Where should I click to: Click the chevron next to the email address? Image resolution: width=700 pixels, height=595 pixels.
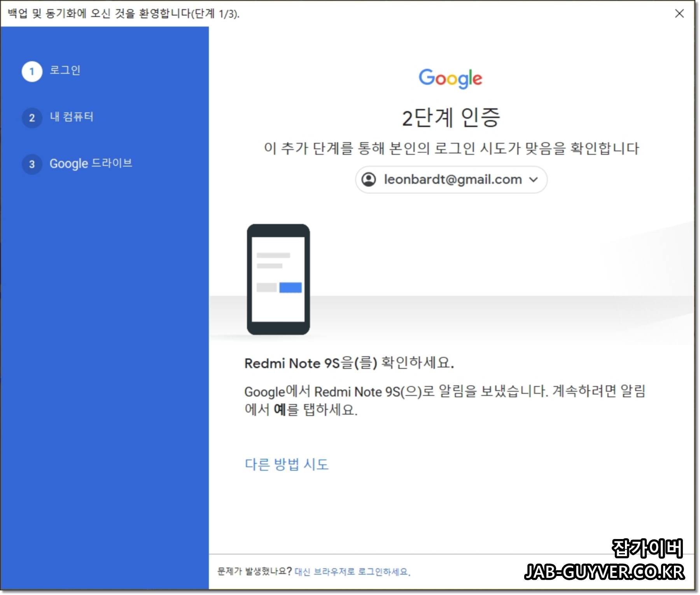coord(534,180)
